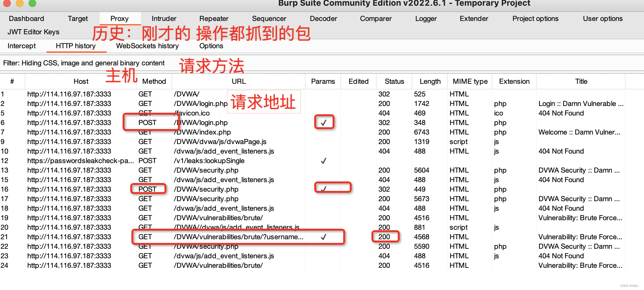Sort by the Params column header
644x290 pixels.
click(323, 82)
